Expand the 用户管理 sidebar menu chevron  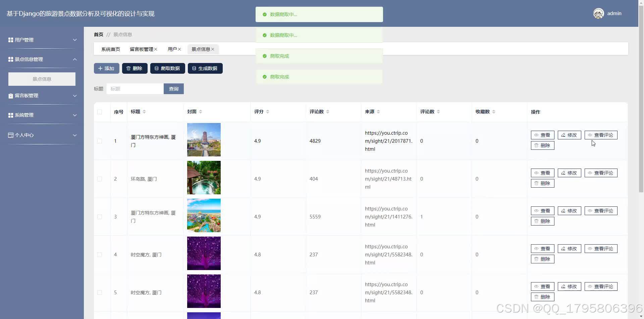[75, 40]
